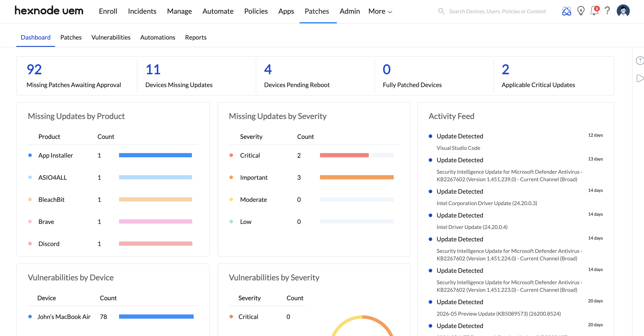Click the Intel Driver Update (24.20.0.4) entry
The height and width of the screenshot is (336, 644).
(x=472, y=227)
